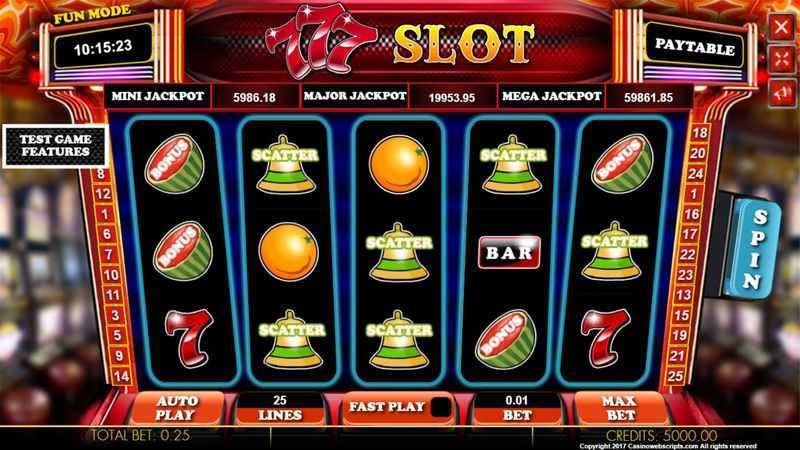Click the bonus watermelon at top-left reel
The width and height of the screenshot is (800, 450).
click(174, 164)
